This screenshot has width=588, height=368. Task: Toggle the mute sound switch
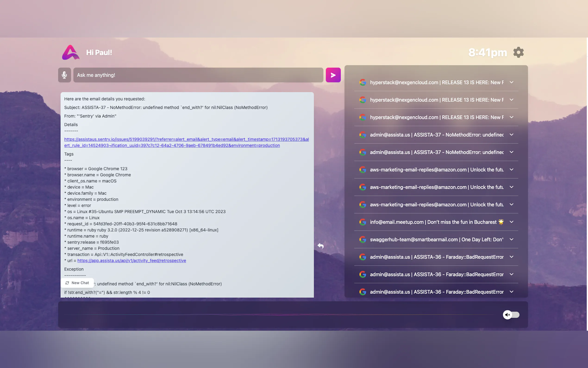point(511,315)
